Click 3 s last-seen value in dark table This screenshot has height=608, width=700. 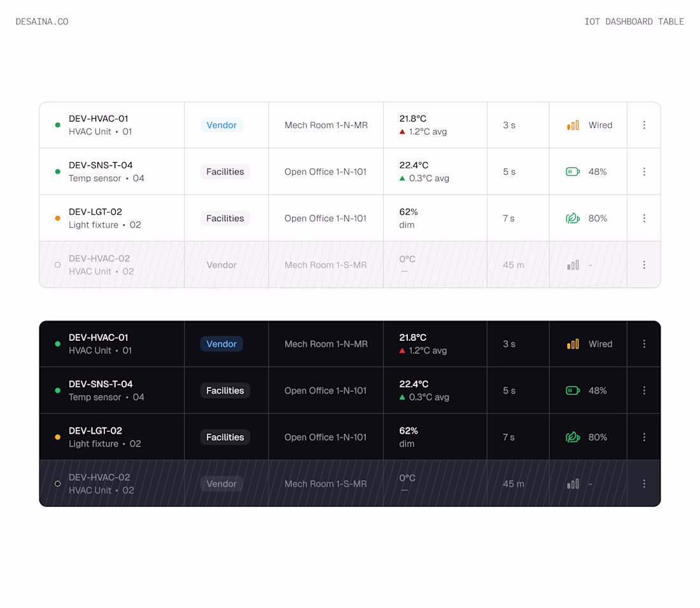coord(509,344)
